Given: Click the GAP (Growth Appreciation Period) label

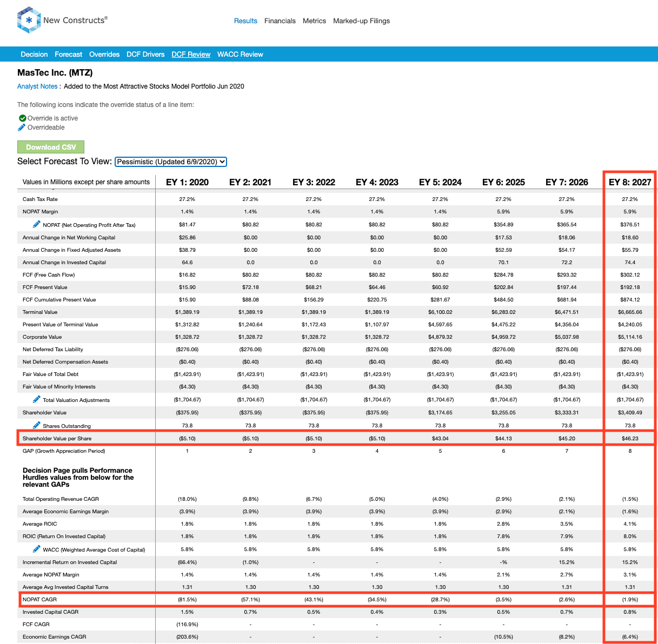Looking at the screenshot, I should click(x=64, y=451).
